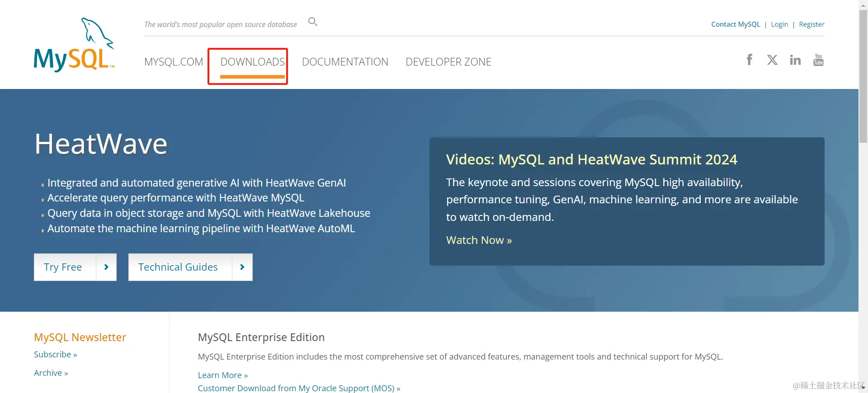Click the MySQL dolphin logo

click(74, 44)
